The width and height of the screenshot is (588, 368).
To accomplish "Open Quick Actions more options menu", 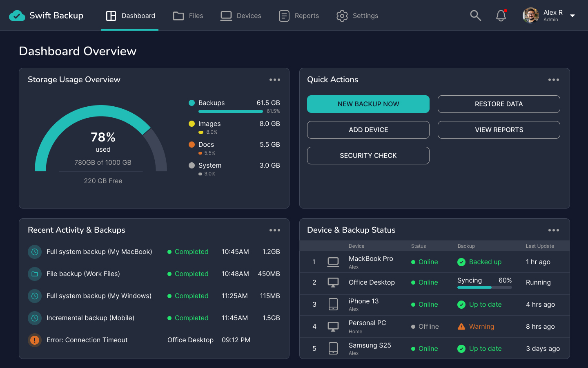I will tap(554, 80).
